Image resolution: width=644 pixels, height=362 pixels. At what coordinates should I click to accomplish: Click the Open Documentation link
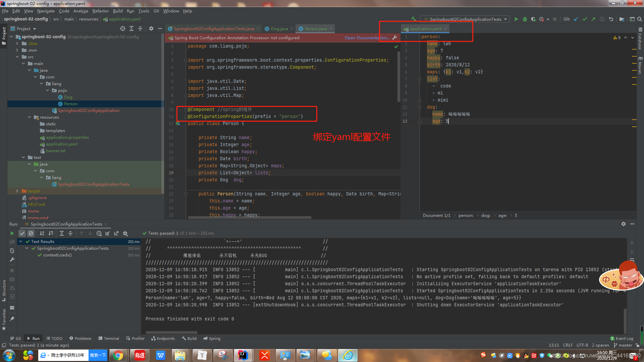click(367, 38)
